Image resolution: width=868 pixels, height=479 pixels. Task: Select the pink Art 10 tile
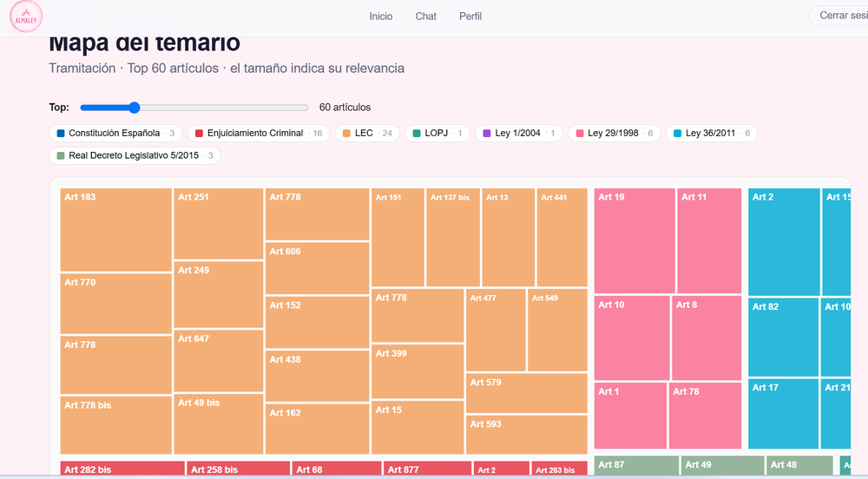point(632,338)
